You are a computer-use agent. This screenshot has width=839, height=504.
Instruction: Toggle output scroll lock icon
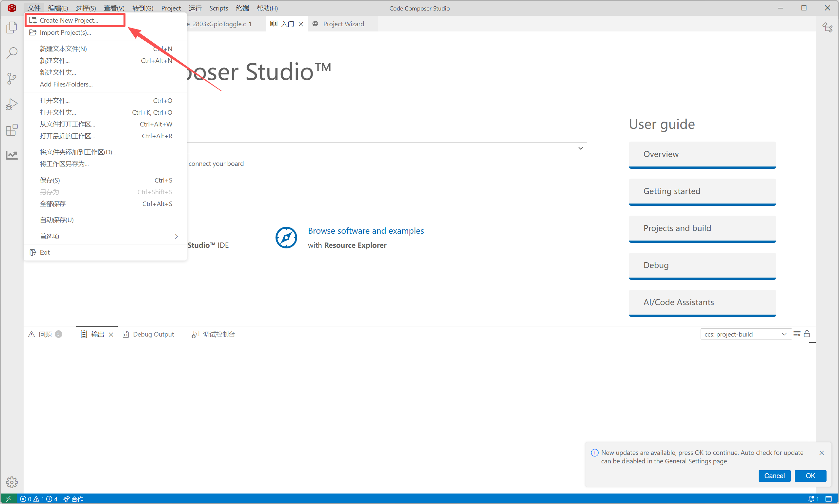[807, 334]
